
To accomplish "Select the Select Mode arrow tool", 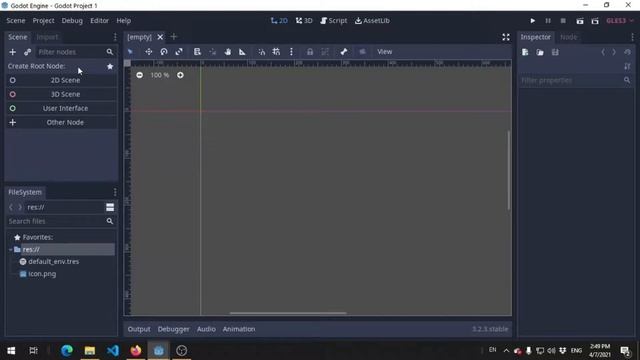I will [130, 52].
